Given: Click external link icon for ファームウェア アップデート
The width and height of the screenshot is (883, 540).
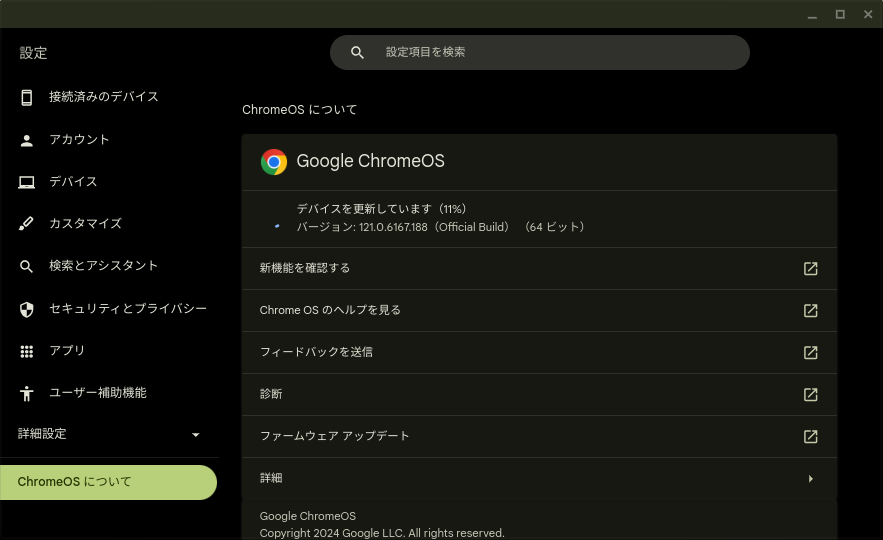Looking at the screenshot, I should [810, 436].
